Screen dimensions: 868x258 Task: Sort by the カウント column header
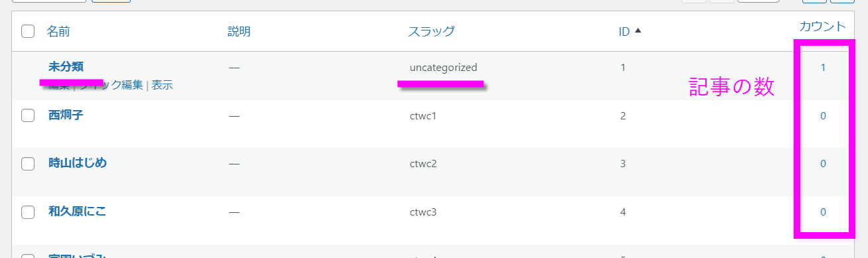[x=823, y=27]
